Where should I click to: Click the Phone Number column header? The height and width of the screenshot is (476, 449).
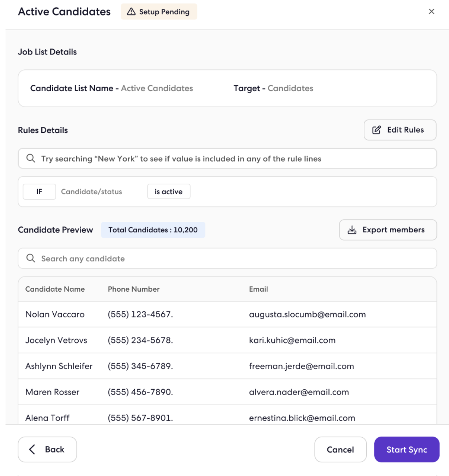[134, 289]
